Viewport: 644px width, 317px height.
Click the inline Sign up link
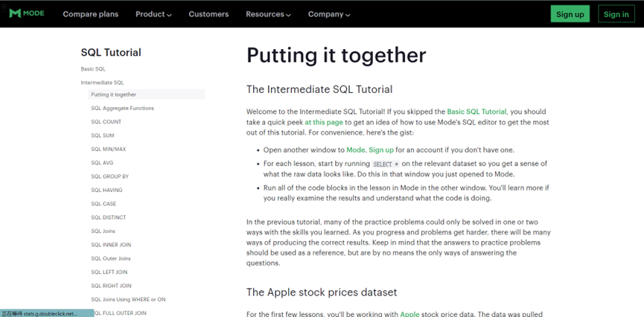tap(381, 150)
